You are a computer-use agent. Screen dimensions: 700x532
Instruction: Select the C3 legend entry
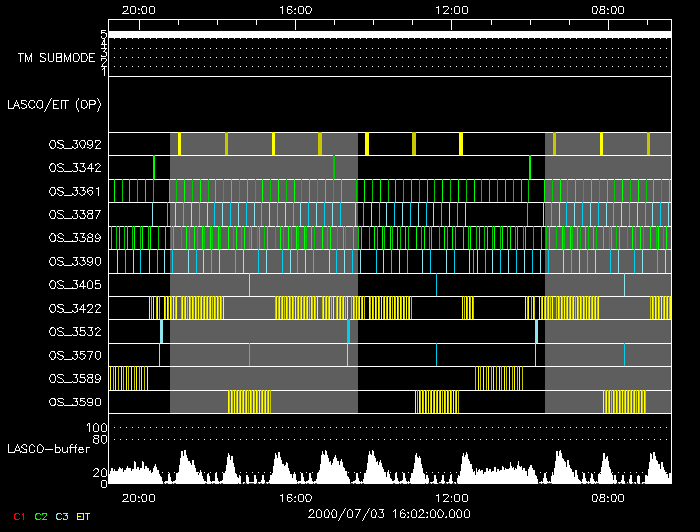point(61,516)
